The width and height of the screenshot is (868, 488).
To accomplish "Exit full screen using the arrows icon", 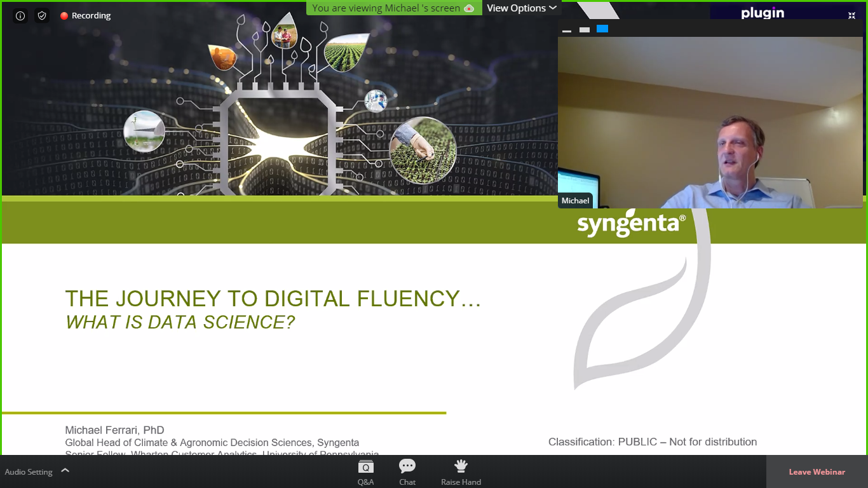I will (851, 15).
